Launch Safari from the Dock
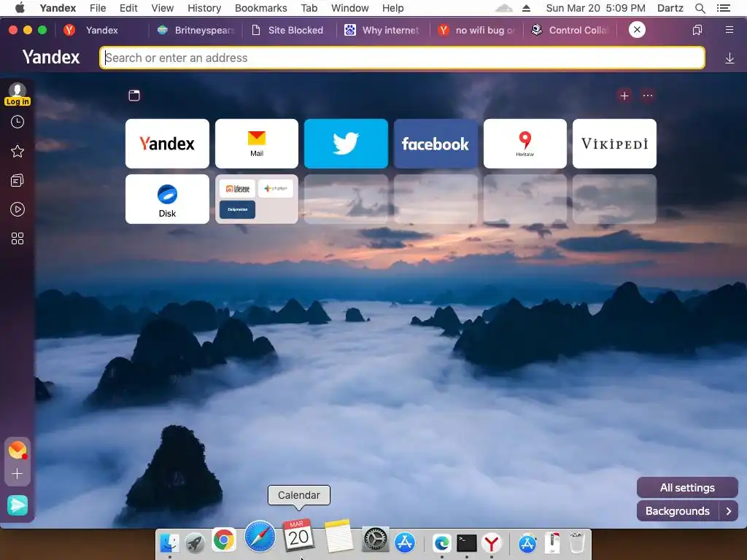 pos(260,536)
